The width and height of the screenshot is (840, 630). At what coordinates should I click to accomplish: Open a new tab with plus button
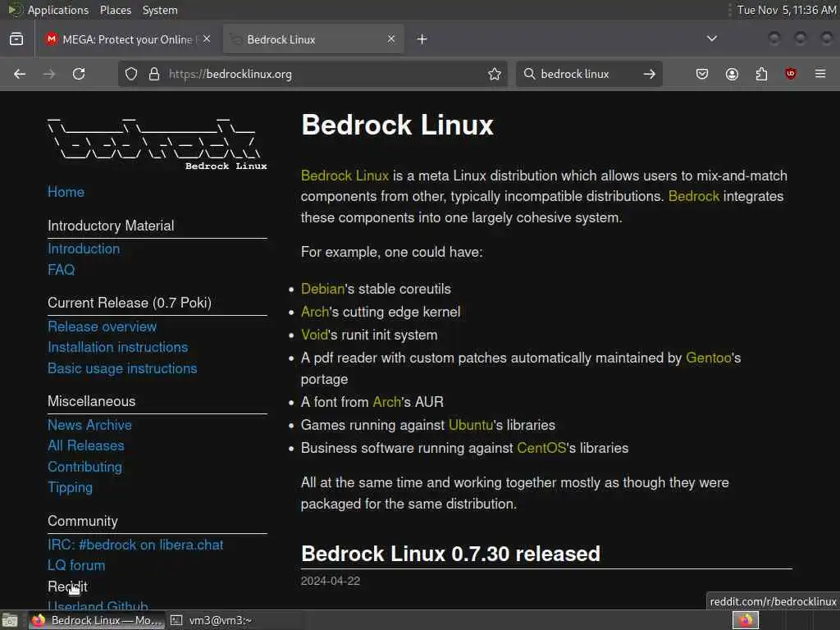click(x=422, y=39)
